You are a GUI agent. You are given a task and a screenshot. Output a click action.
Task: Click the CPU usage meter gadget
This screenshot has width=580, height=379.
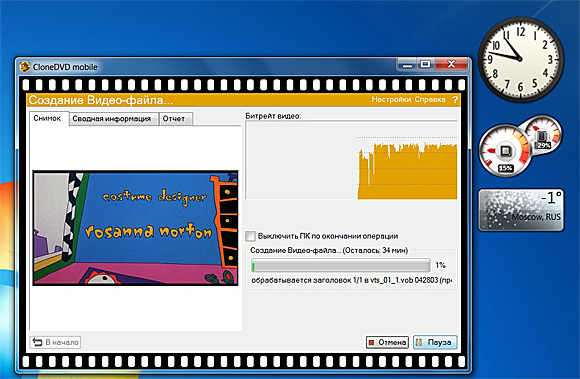[x=505, y=150]
